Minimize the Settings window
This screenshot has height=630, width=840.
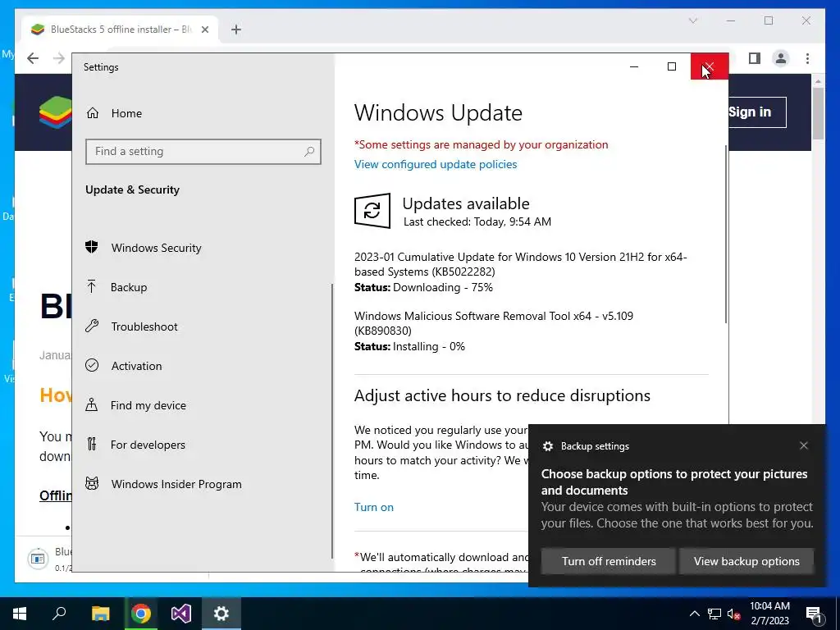(634, 66)
